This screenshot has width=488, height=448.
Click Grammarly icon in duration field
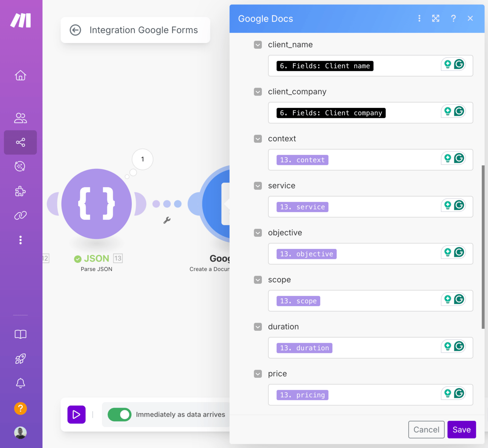click(x=459, y=346)
